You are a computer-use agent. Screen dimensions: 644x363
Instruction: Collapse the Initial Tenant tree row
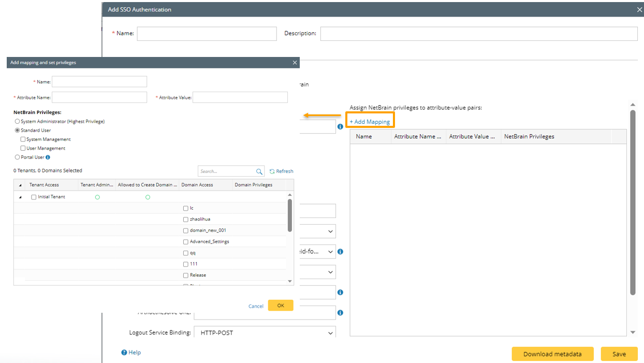pyautogui.click(x=21, y=197)
